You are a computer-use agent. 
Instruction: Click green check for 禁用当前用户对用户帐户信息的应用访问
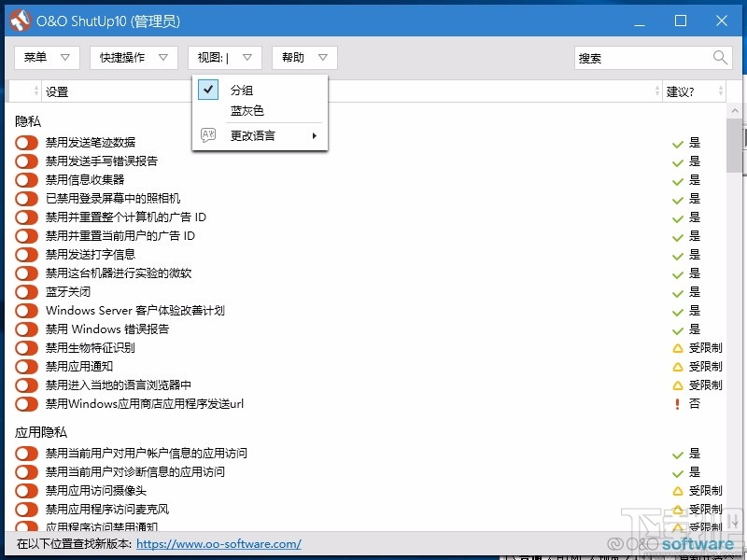pos(678,455)
